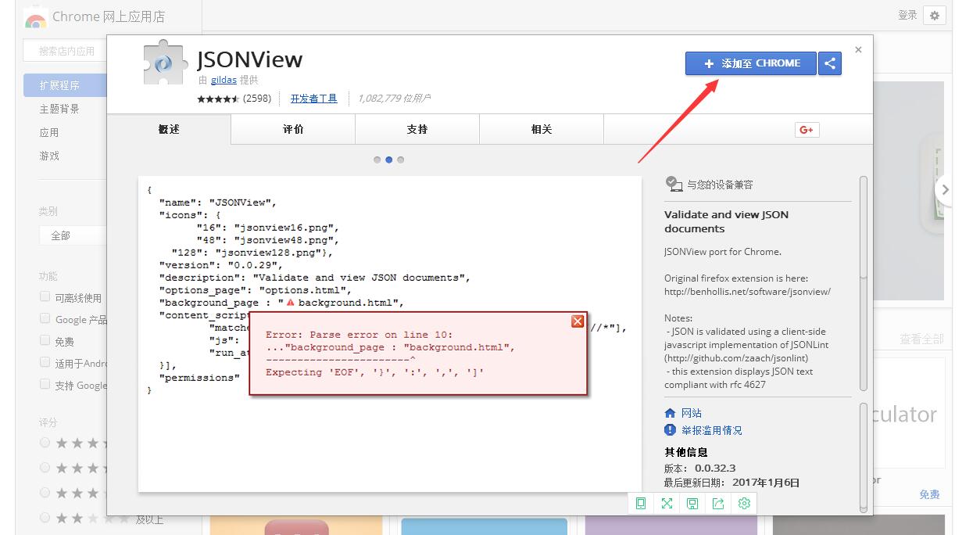Select the five-star rating filter radio button
This screenshot has height=535, width=980.
pyautogui.click(x=45, y=443)
